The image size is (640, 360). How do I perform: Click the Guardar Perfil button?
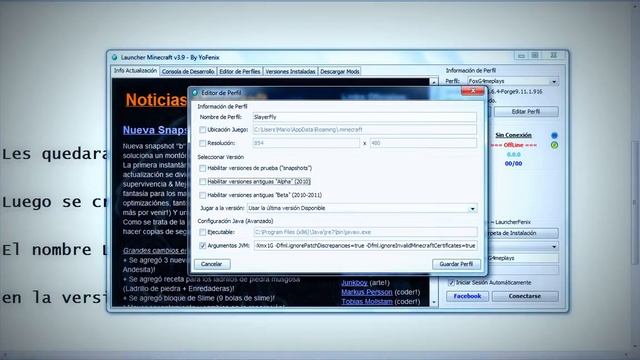coord(456,264)
